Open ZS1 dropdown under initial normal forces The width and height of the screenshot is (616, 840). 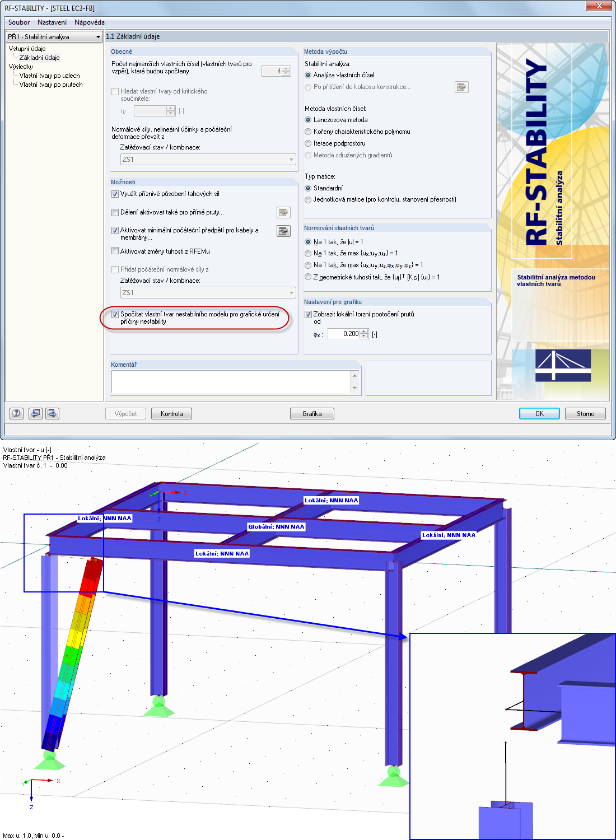(208, 292)
